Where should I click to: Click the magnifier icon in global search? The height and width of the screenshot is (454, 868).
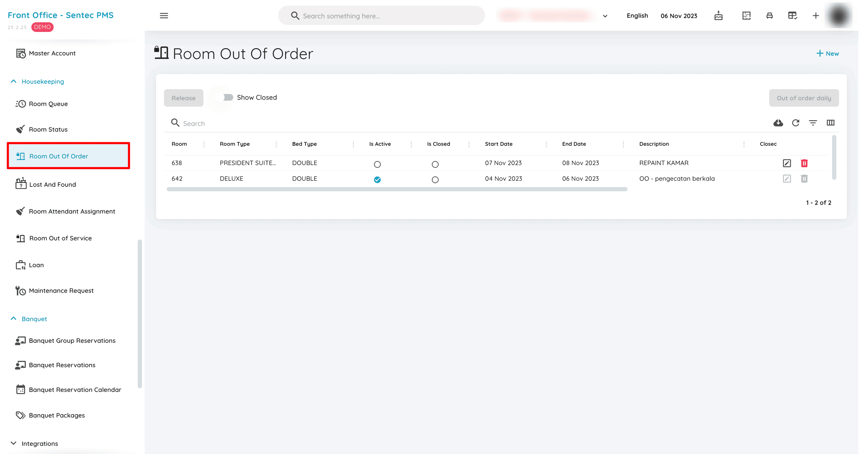[295, 16]
